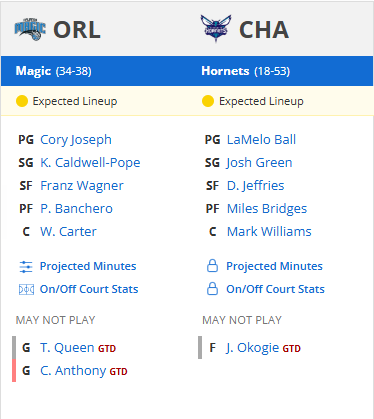Click the Orlando Magic team logo
The image size is (374, 419).
tap(30, 29)
